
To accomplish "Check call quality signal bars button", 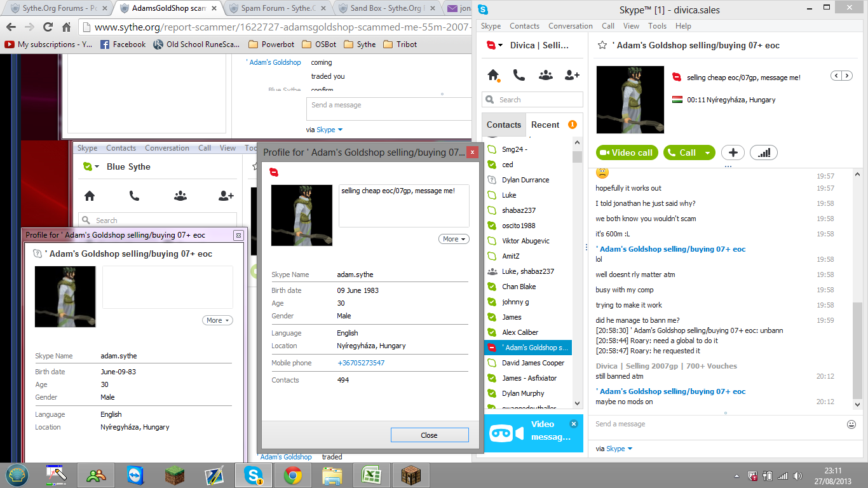I will click(x=764, y=152).
